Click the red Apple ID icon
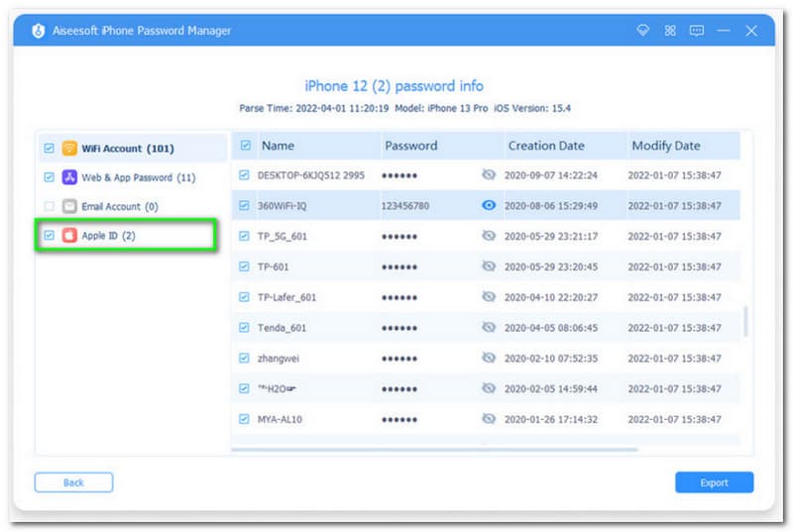 coord(69,236)
